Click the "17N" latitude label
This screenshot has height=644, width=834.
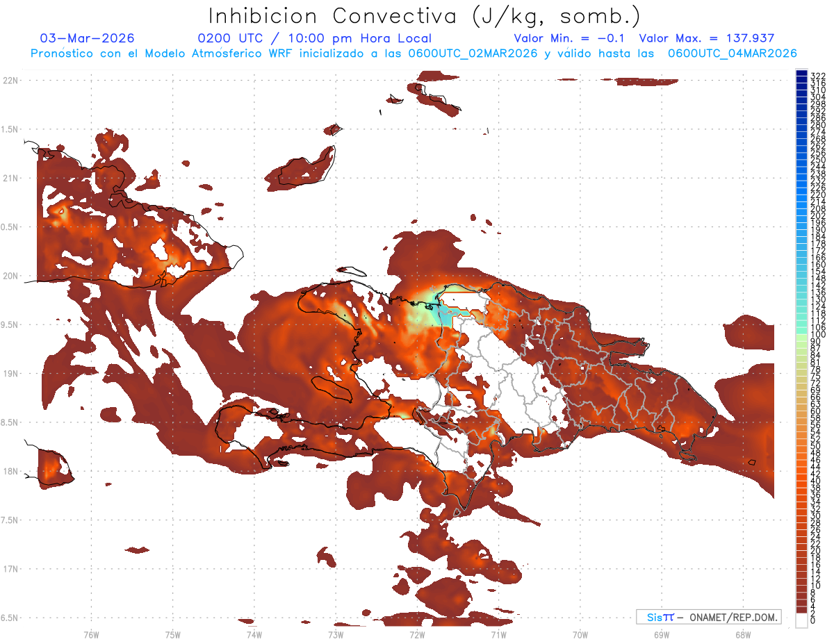pos(10,569)
